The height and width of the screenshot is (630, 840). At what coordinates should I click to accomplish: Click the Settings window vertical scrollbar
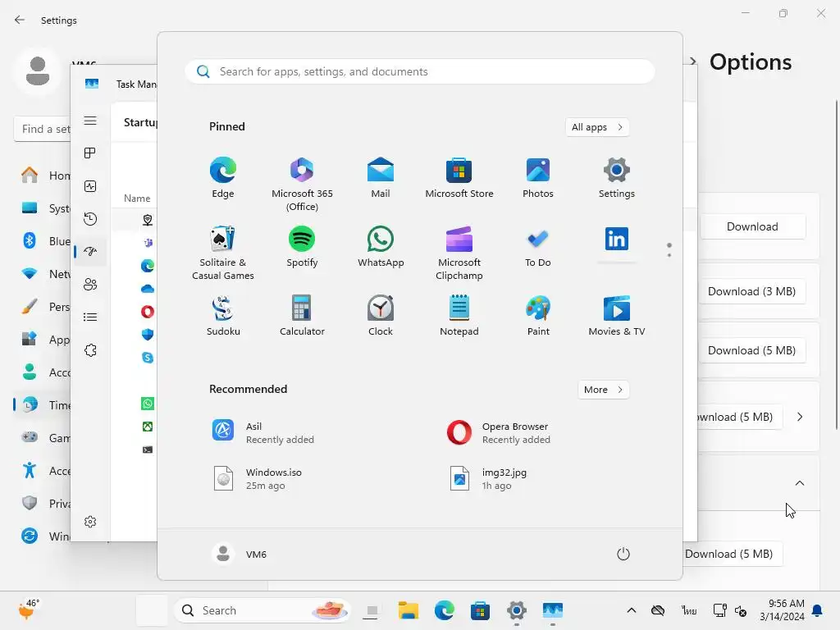point(836,265)
